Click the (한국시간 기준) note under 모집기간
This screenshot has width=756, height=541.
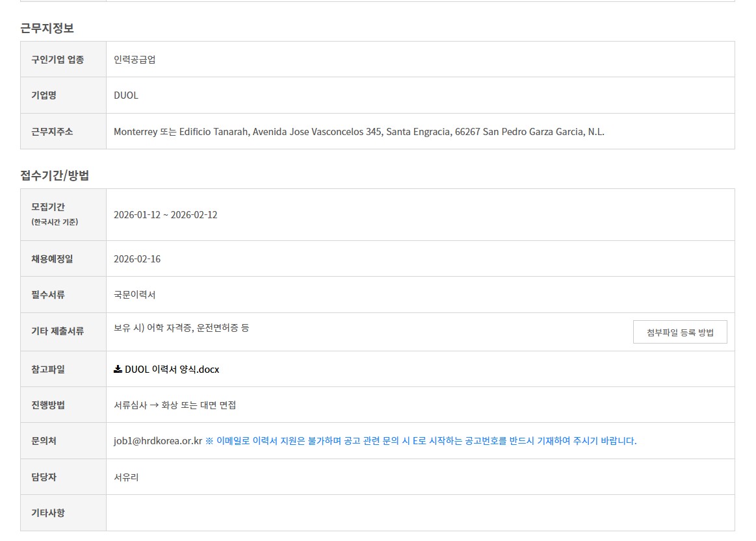pos(55,222)
